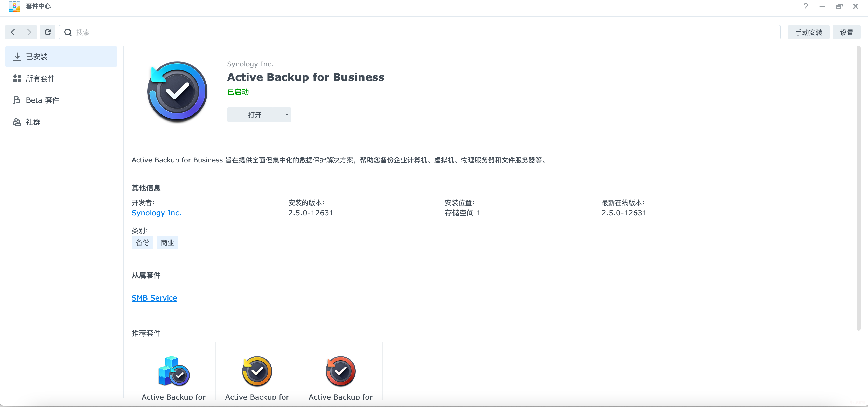The image size is (868, 407).
Task: Click the download icon beside 已安装
Action: [x=17, y=56]
